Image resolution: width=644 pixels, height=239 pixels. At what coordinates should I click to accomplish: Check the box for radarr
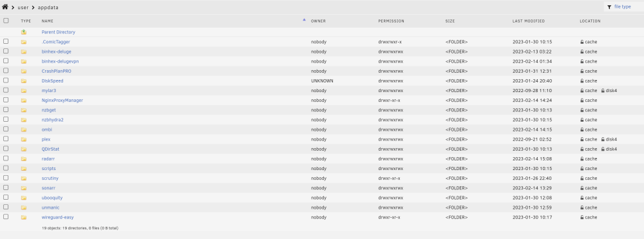(x=6, y=158)
